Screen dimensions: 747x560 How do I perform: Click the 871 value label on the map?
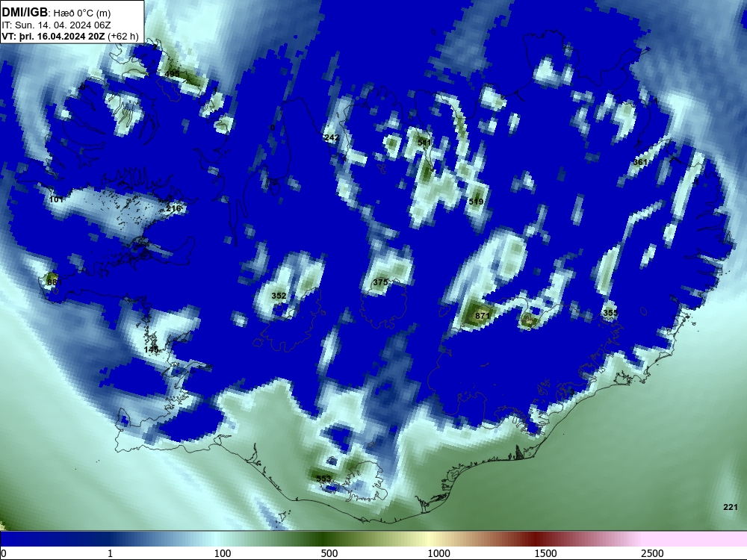point(483,316)
